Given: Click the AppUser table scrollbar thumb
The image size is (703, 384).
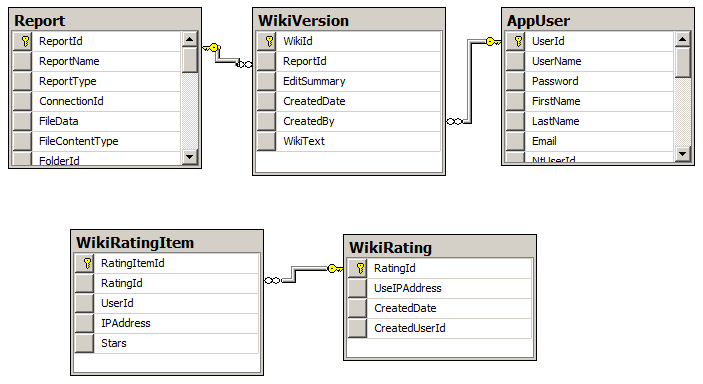Looking at the screenshot, I should (x=682, y=62).
